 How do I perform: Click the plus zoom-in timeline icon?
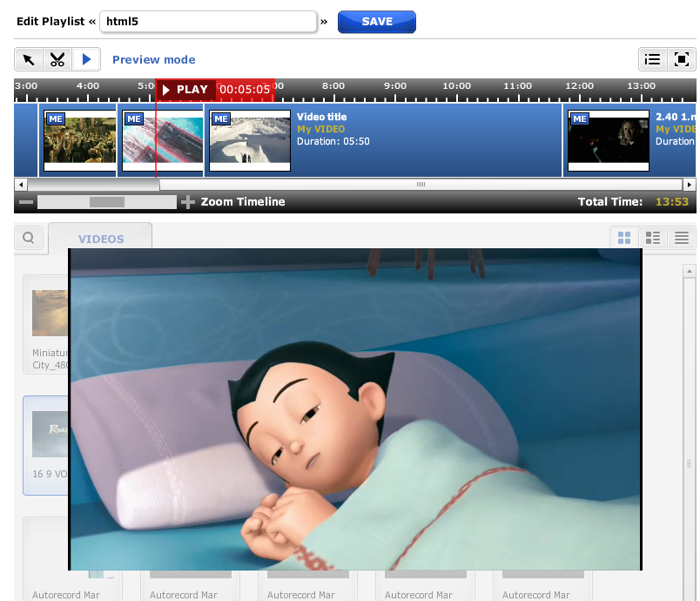point(188,202)
